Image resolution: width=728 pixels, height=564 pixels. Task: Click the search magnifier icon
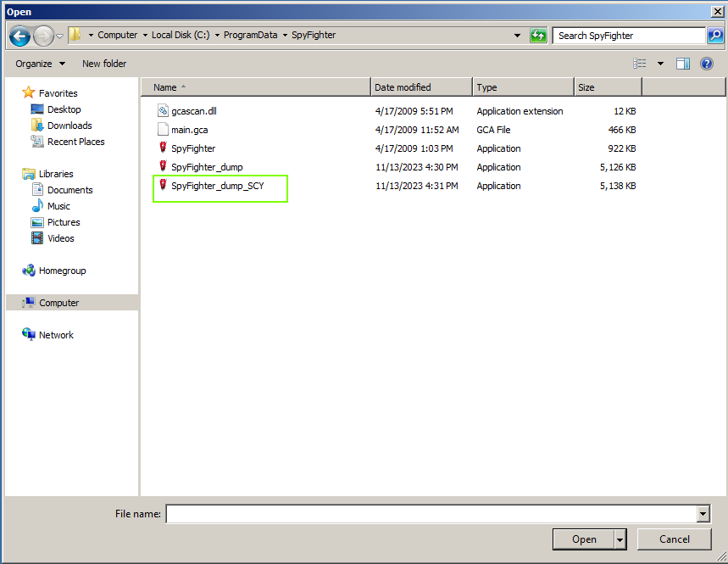pyautogui.click(x=715, y=36)
